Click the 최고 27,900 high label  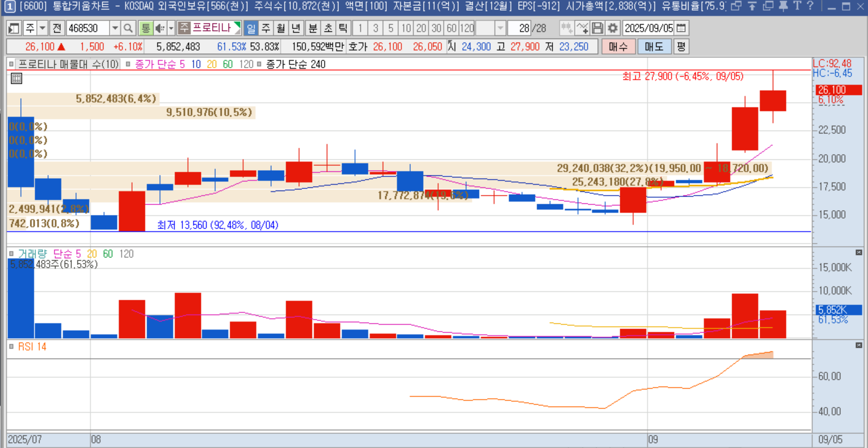pos(683,76)
